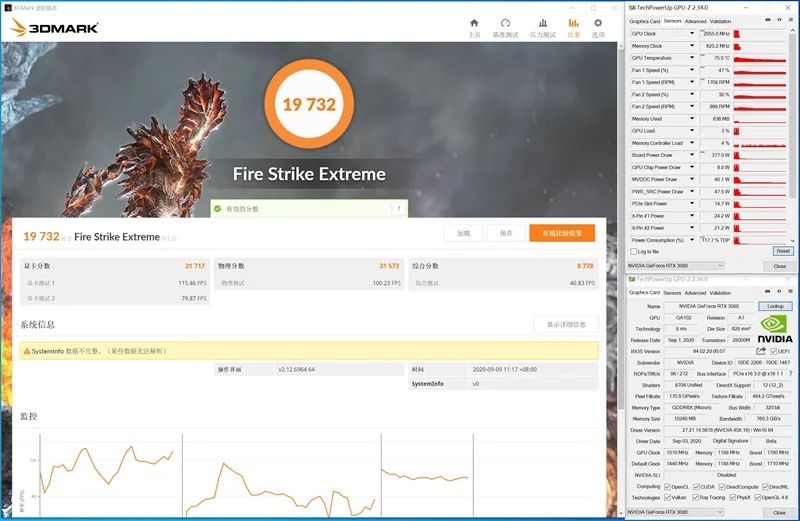The width and height of the screenshot is (800, 521).
Task: Click the BIOS share/export arrow icon
Action: tap(761, 351)
